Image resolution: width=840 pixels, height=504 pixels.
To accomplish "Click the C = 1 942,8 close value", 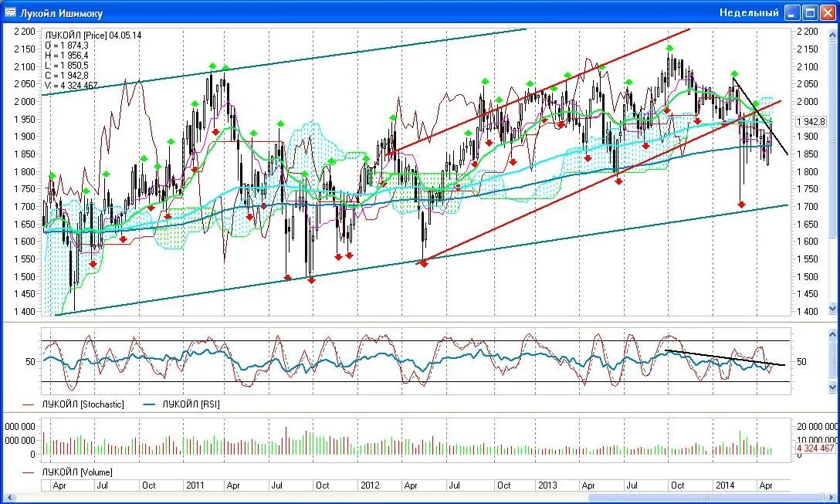I will click(67, 76).
